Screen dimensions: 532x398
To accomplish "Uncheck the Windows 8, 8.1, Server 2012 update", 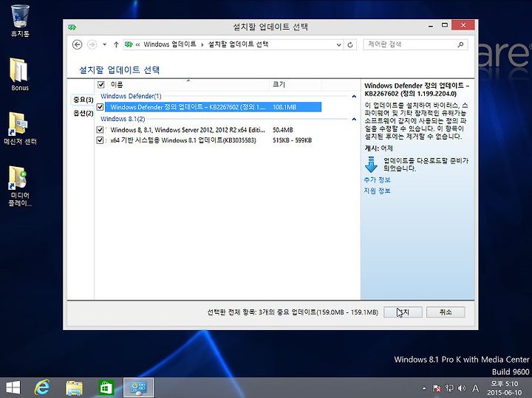I will [100, 129].
